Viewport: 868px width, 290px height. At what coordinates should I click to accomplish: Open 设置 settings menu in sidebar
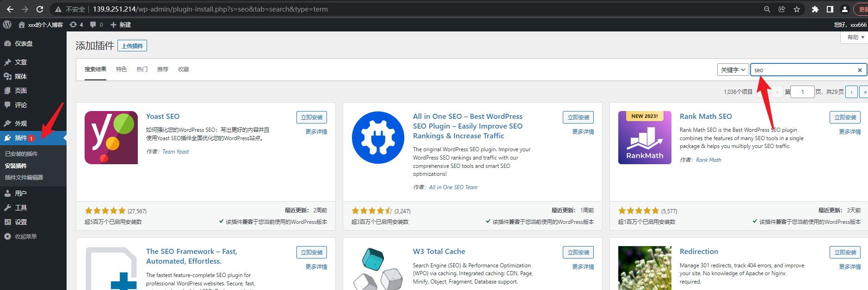(x=33, y=222)
